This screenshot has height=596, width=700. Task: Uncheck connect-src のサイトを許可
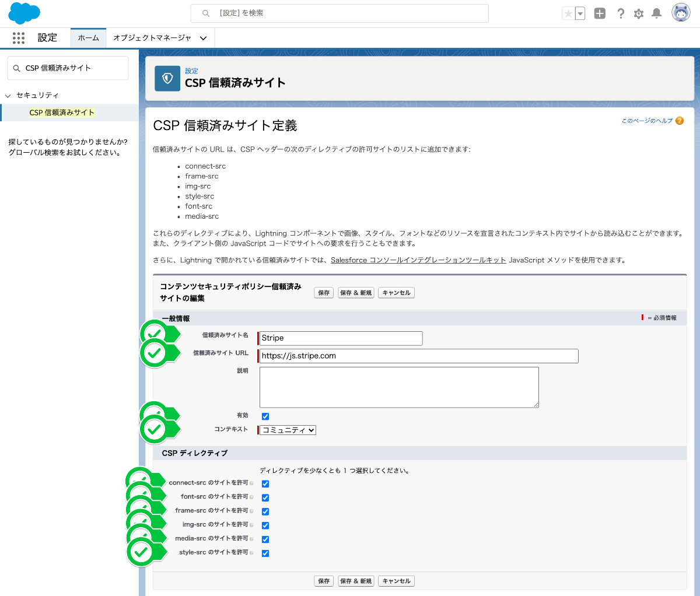click(265, 484)
